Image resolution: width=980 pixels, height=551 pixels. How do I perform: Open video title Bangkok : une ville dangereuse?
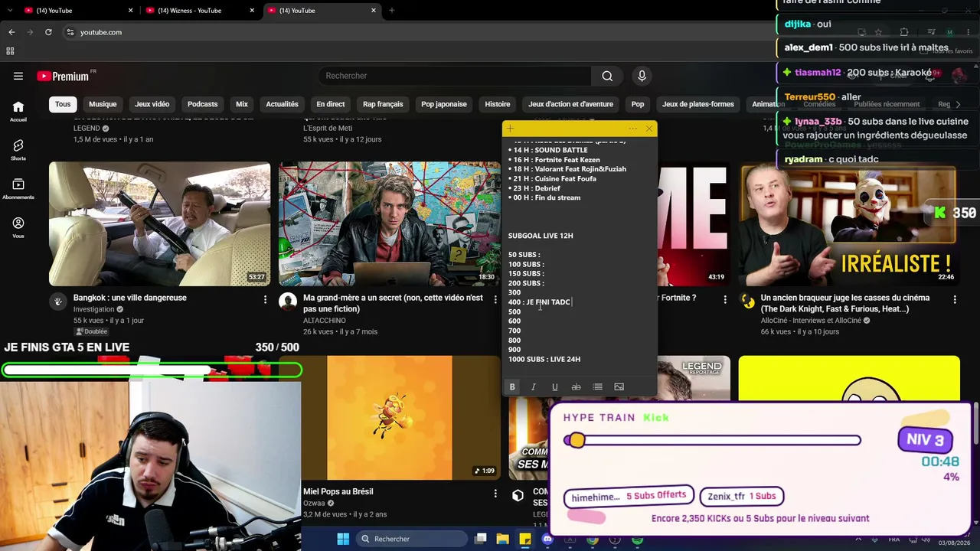click(130, 298)
